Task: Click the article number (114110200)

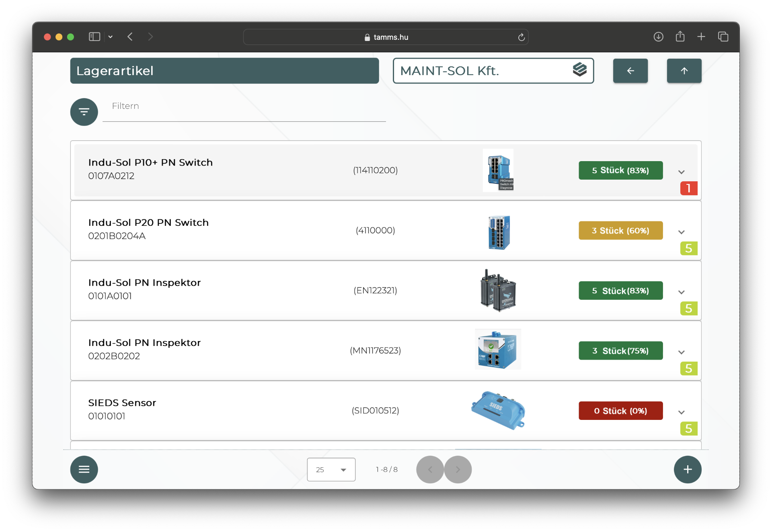Action: (x=375, y=170)
